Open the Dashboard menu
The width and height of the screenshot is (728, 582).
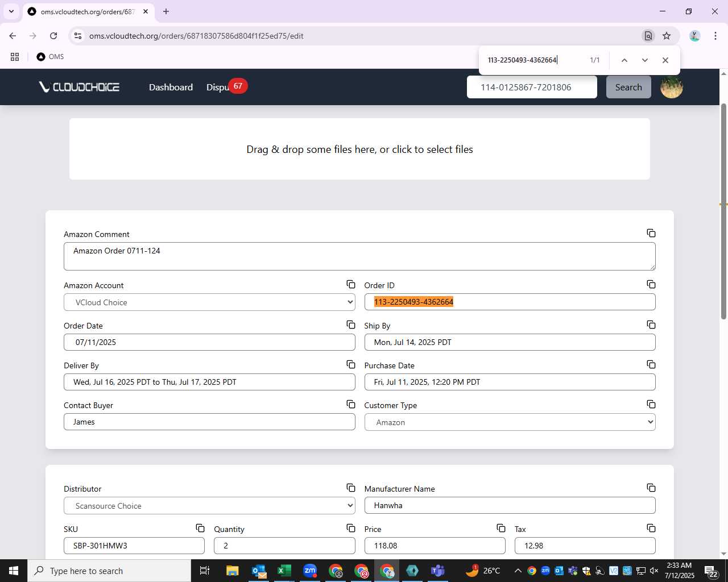[171, 87]
